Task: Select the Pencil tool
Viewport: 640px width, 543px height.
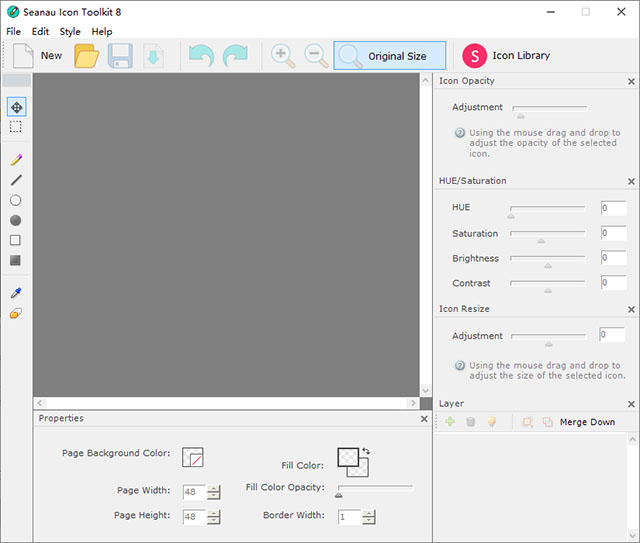Action: pos(16,160)
